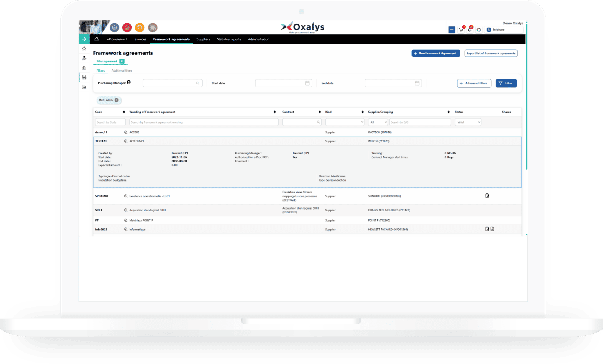Click the New Framework Agreement button
The height and width of the screenshot is (364, 603).
click(436, 53)
